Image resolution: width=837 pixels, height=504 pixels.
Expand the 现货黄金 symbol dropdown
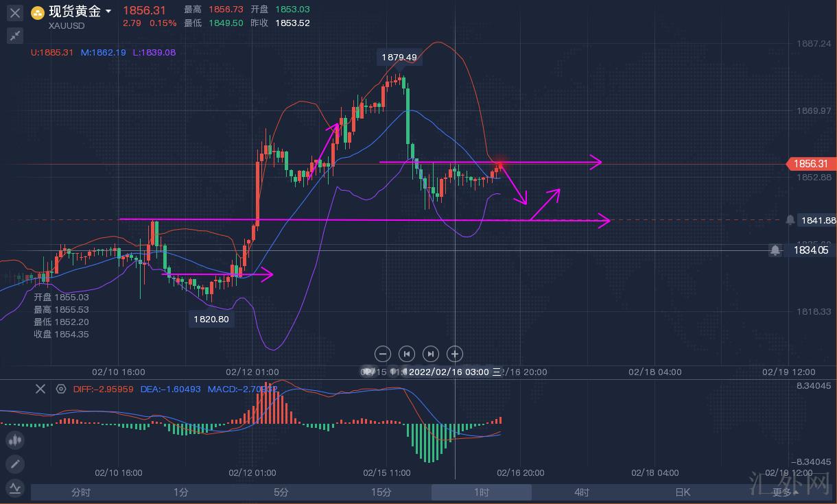pyautogui.click(x=108, y=12)
